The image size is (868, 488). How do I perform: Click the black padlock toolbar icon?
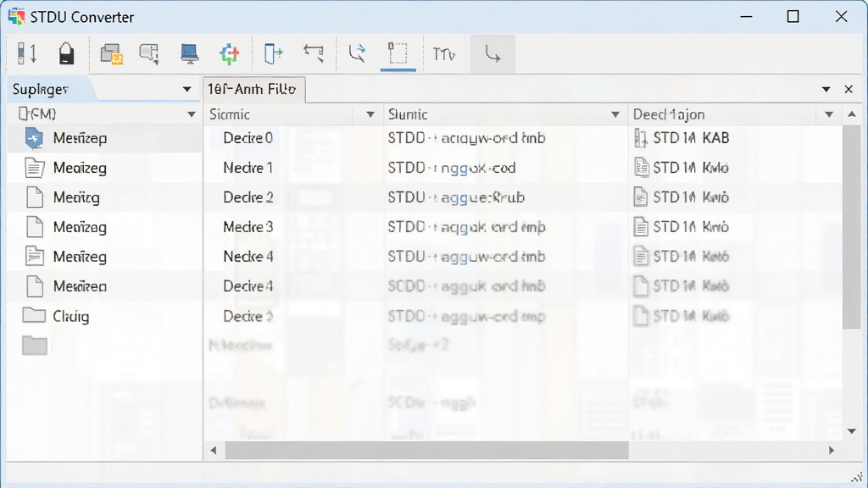[x=66, y=53]
